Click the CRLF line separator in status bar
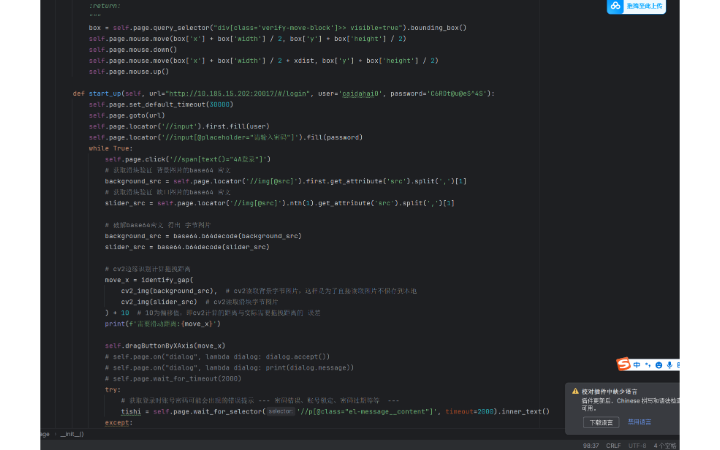This screenshot has width=720, height=450. point(613,445)
